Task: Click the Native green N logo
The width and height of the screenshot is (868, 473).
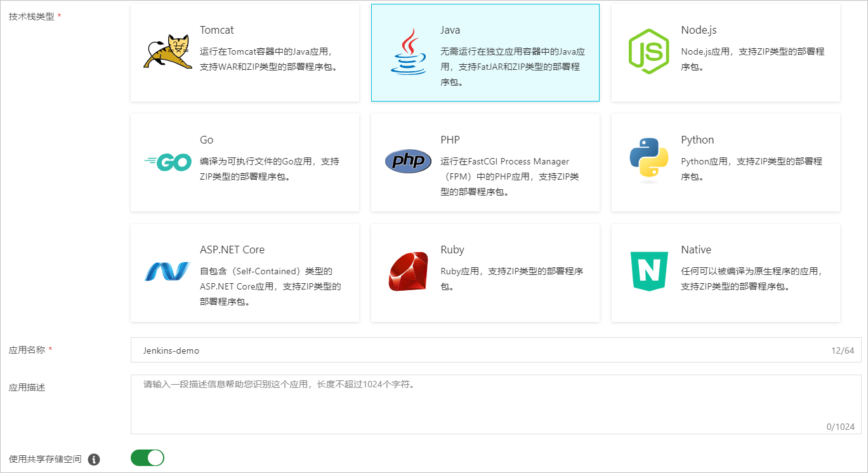Action: pos(648,271)
